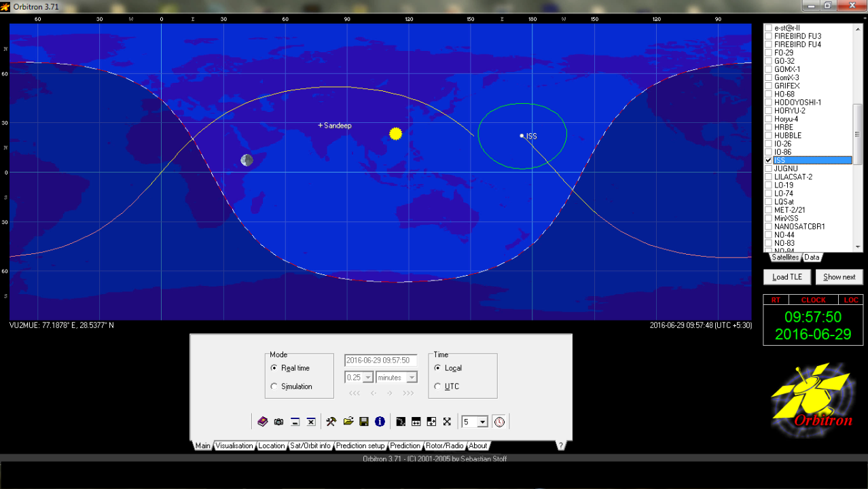This screenshot has width=868, height=489.
Task: Click the Show next button
Action: [839, 277]
